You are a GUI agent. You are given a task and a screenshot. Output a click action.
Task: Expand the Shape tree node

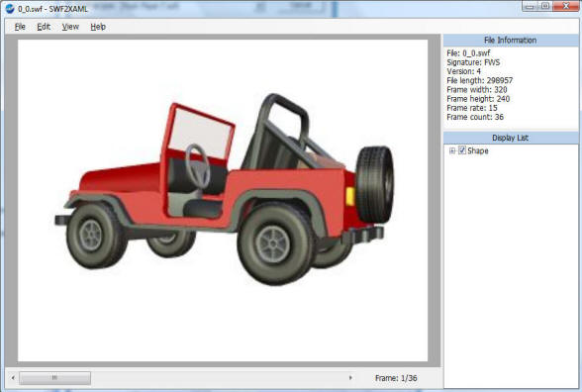pos(452,150)
